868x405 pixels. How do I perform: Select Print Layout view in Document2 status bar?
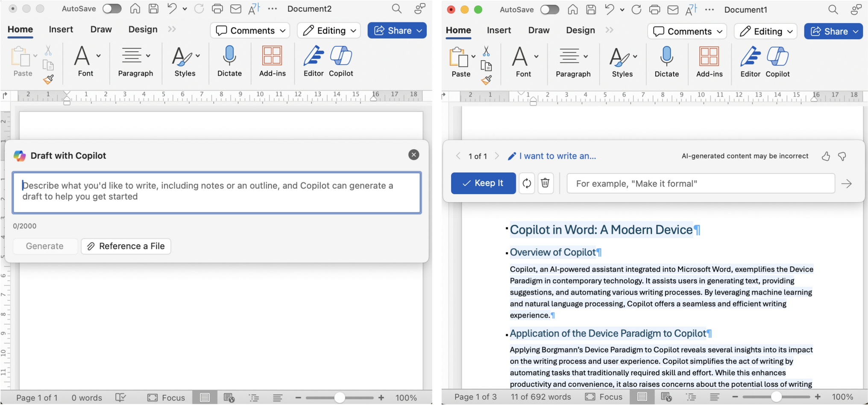205,398
